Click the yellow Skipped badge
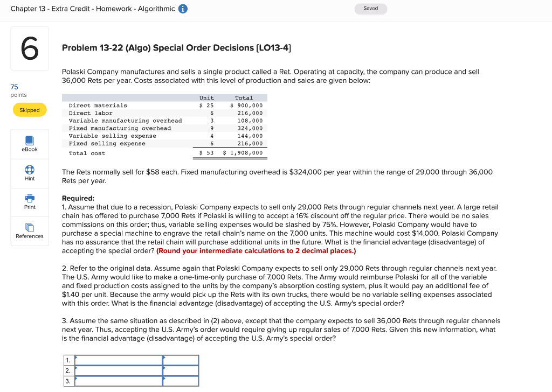 pos(29,110)
